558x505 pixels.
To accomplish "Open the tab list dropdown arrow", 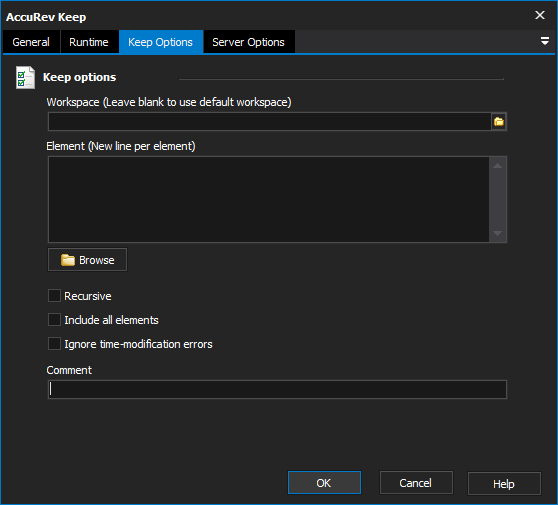I will point(544,41).
